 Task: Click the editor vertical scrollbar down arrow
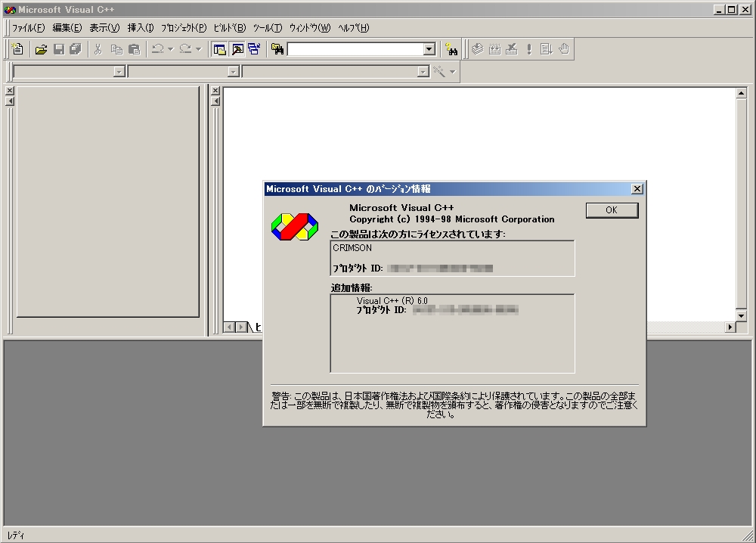[x=742, y=316]
